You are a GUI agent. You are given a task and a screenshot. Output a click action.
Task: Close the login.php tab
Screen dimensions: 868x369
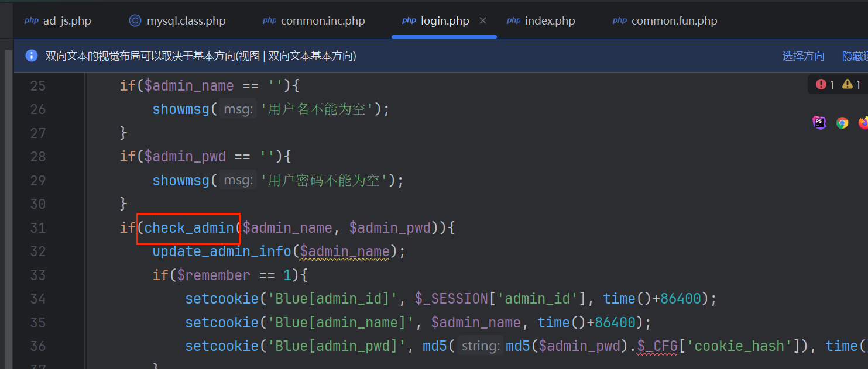pyautogui.click(x=483, y=20)
